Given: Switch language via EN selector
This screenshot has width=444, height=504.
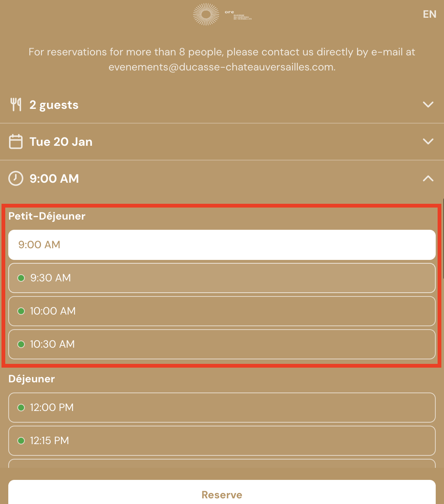Looking at the screenshot, I should [x=429, y=14].
